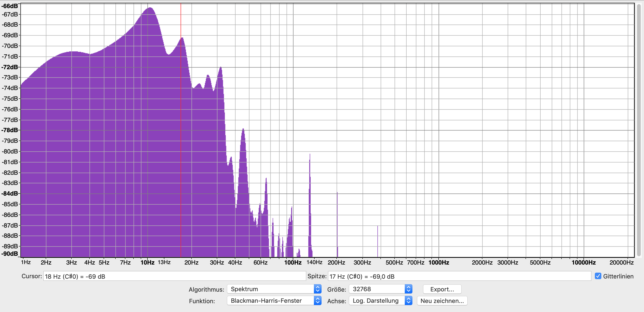Image resolution: width=644 pixels, height=312 pixels.
Task: Click the -72dB axis label
Action: (x=10, y=67)
